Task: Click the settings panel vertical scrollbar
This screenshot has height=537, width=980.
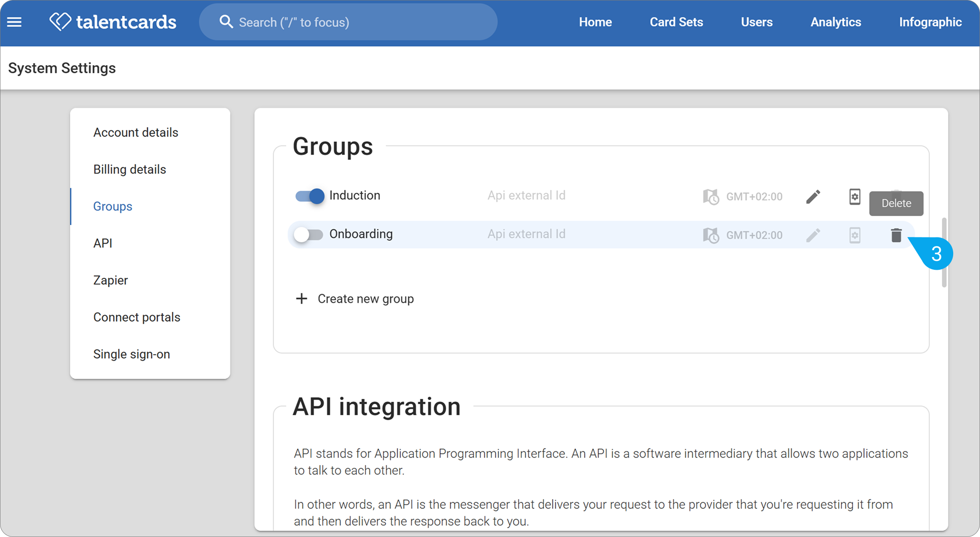Action: coord(944,253)
